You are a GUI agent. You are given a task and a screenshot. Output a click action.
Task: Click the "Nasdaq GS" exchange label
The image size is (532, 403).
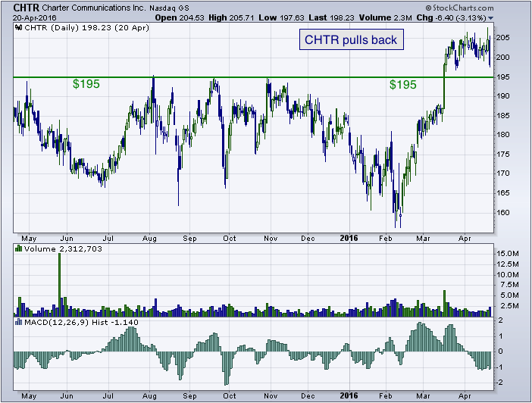169,8
